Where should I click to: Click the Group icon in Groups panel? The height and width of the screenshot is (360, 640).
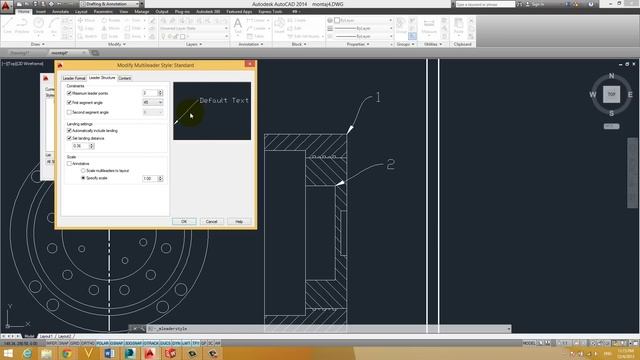(x=401, y=25)
